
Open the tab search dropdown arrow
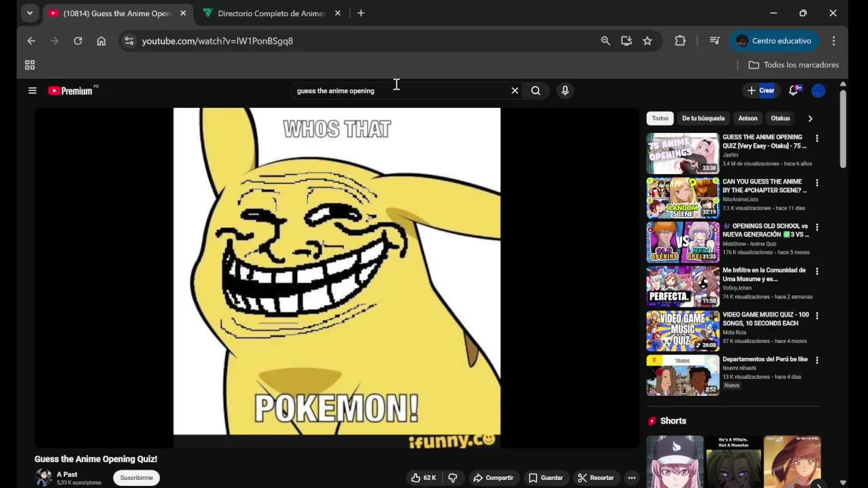pos(29,13)
